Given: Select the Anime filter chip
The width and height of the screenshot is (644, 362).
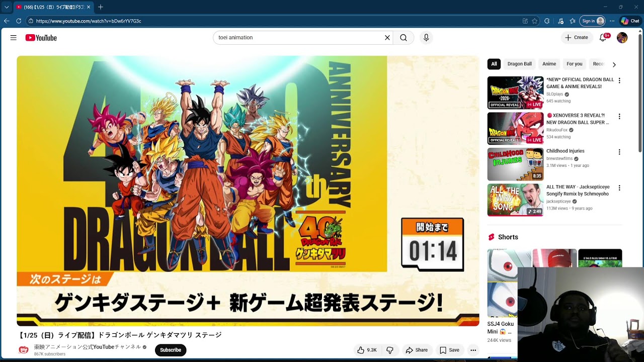Looking at the screenshot, I should 549,64.
